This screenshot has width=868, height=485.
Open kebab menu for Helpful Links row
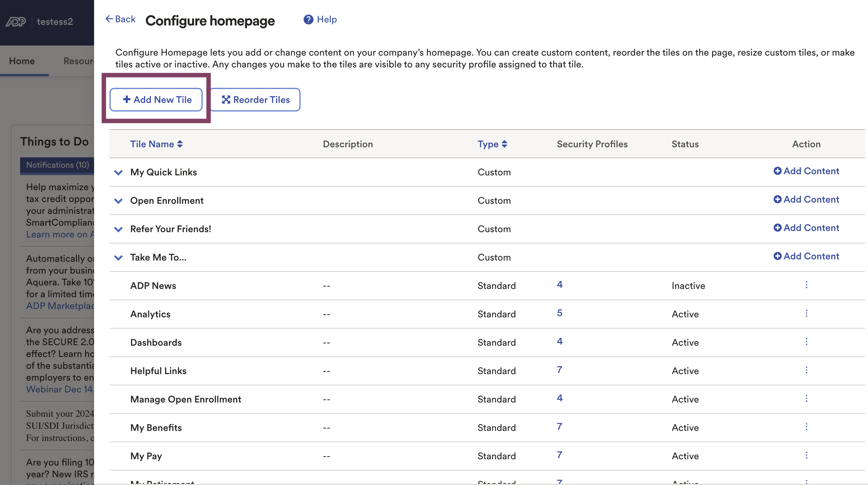click(806, 370)
